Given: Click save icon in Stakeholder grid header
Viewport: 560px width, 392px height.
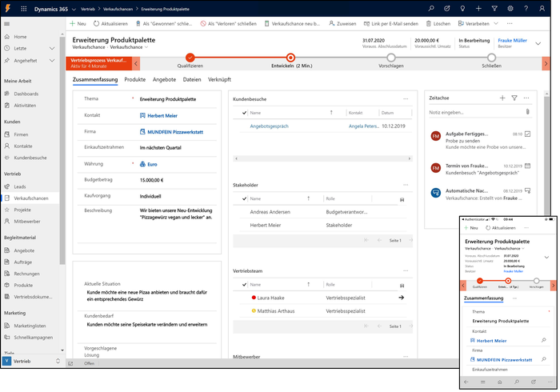Looking at the screenshot, I should tap(402, 199).
